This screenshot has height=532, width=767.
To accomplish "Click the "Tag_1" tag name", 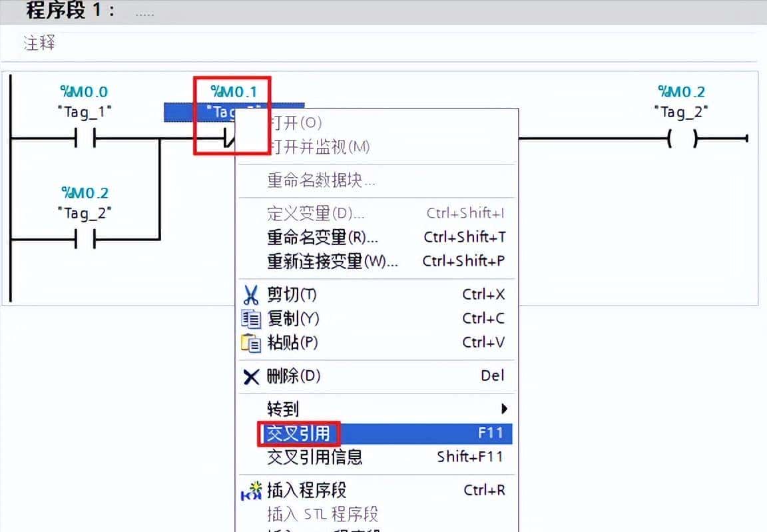I will click(85, 112).
